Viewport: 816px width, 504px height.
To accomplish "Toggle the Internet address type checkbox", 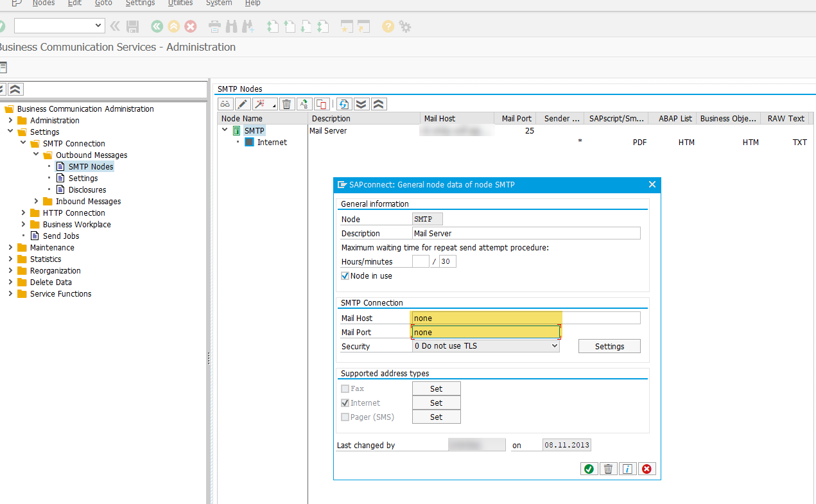I will coord(345,403).
